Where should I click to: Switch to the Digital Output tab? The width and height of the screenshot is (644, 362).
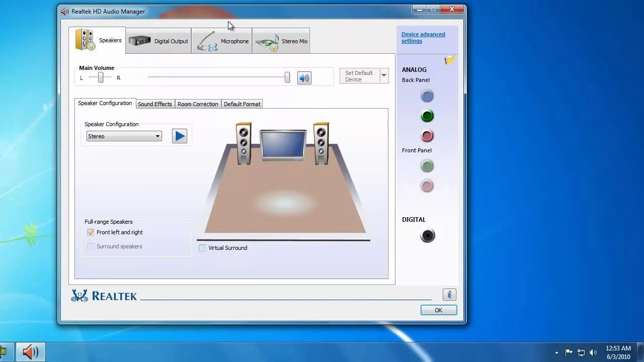(x=158, y=41)
